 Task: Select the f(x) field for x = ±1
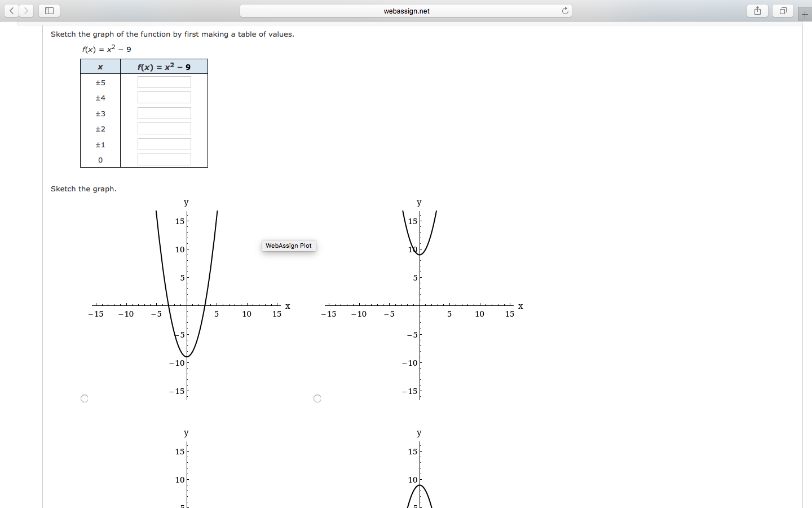point(164,144)
